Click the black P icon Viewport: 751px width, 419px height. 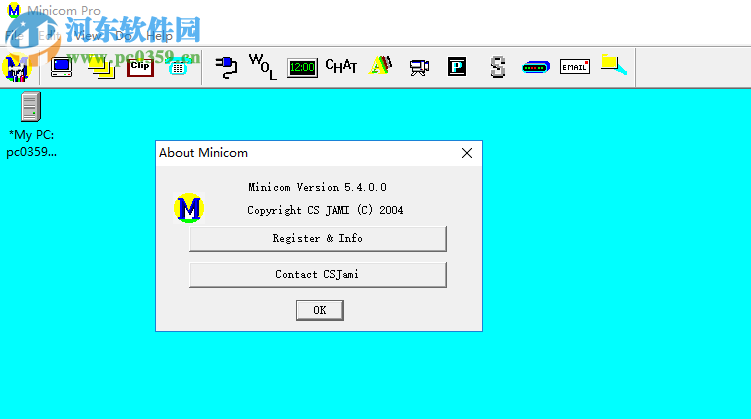click(x=457, y=67)
